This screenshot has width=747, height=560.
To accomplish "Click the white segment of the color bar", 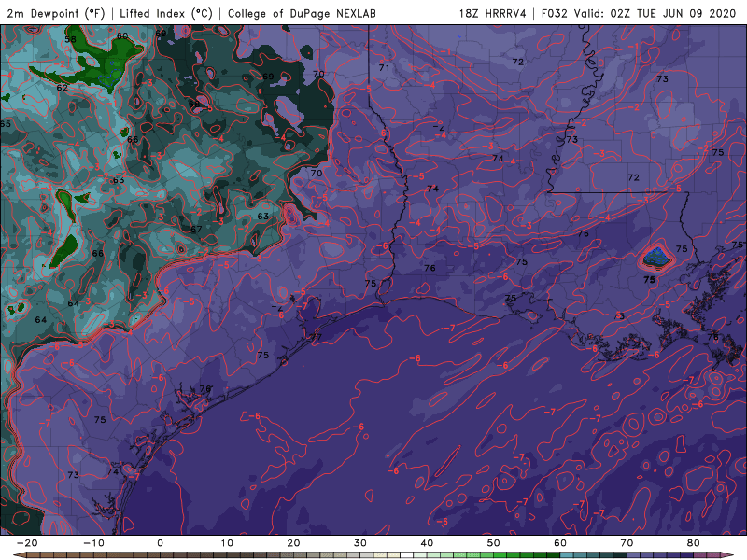I will click(x=407, y=555).
